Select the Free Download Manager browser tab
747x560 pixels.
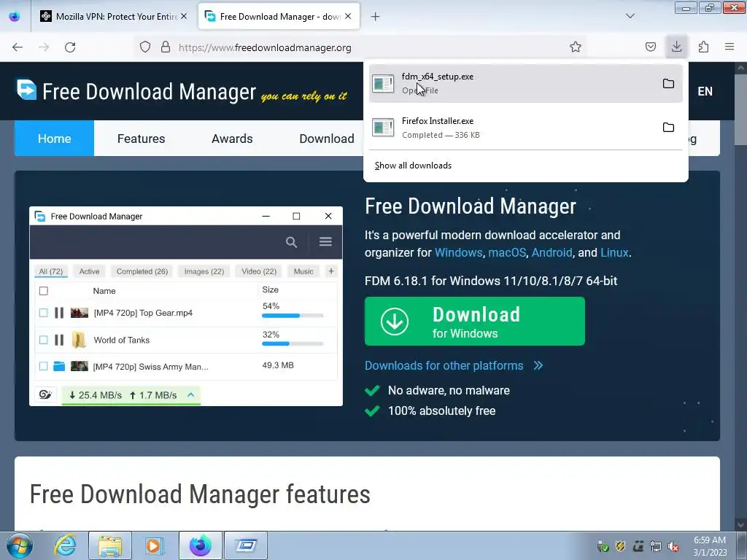point(279,16)
